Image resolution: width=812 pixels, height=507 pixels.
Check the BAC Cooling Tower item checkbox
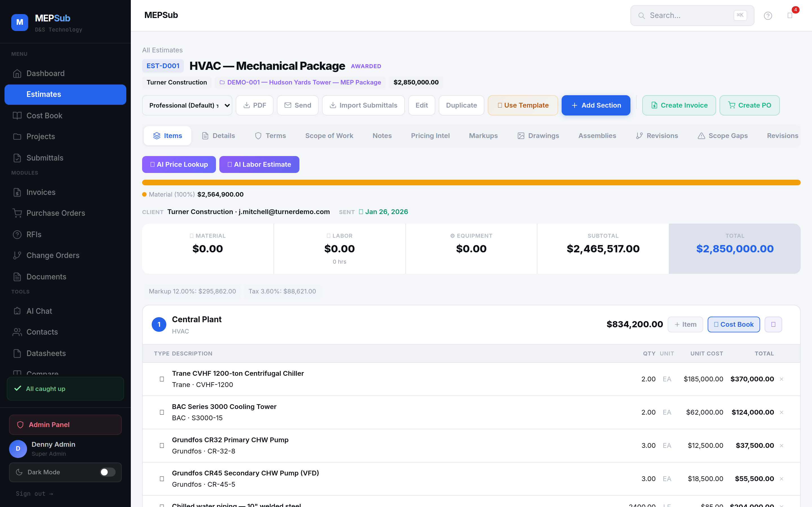162,412
